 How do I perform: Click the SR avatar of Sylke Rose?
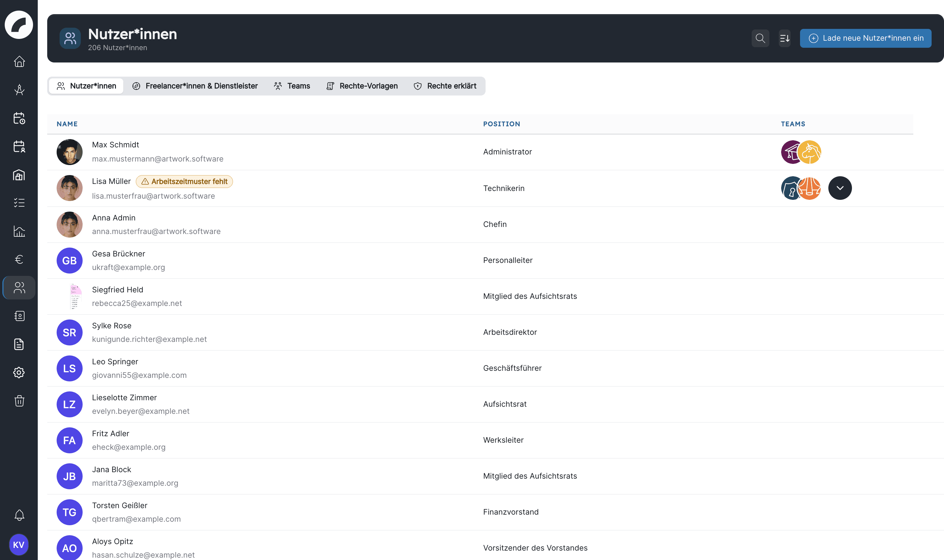pos(70,332)
